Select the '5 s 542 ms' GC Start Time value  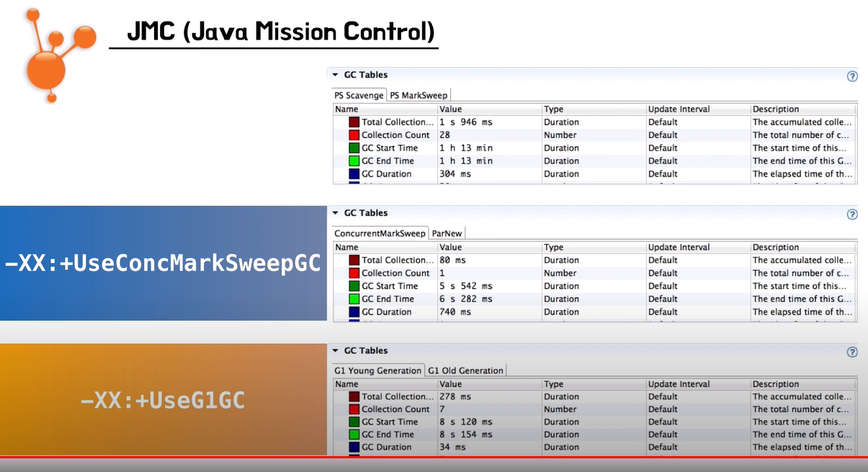(x=466, y=286)
